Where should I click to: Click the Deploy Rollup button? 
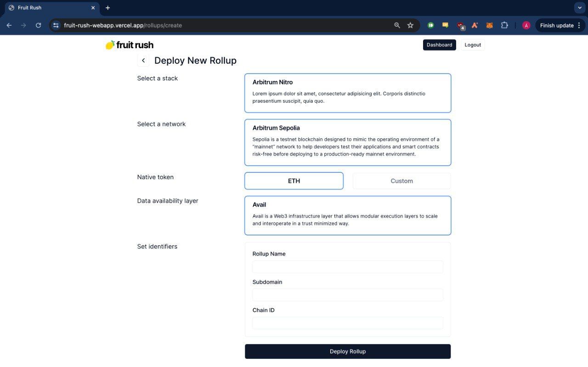348,351
